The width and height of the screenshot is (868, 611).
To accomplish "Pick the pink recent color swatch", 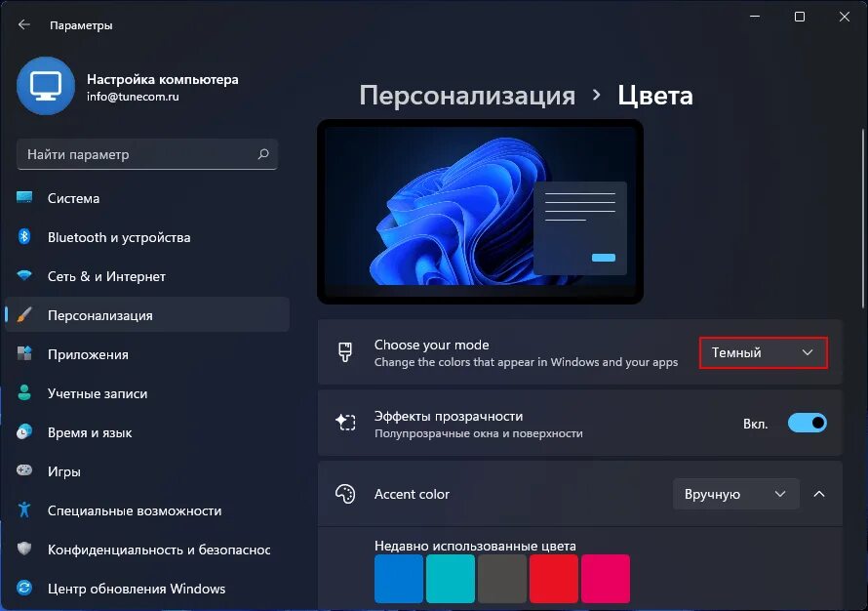I will [x=606, y=579].
